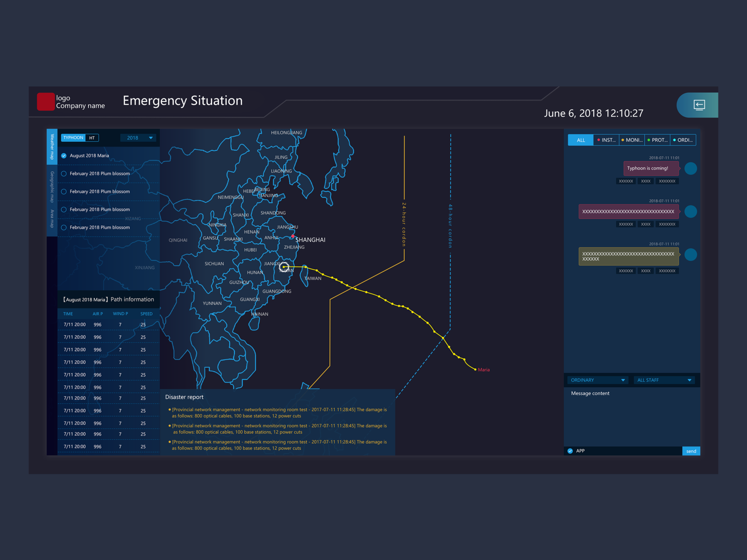The width and height of the screenshot is (747, 560).
Task: Click the avatar beside 'Typhoon is coming!' message
Action: click(691, 168)
